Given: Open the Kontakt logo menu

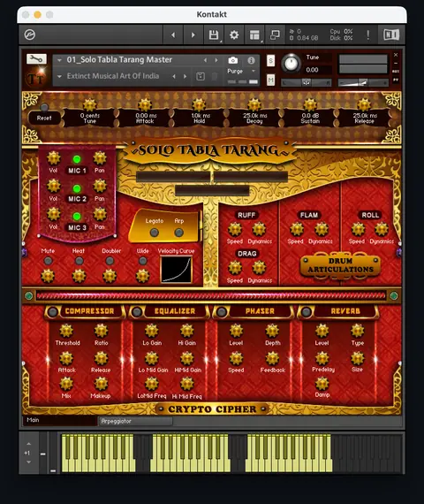Looking at the screenshot, I should [30, 34].
